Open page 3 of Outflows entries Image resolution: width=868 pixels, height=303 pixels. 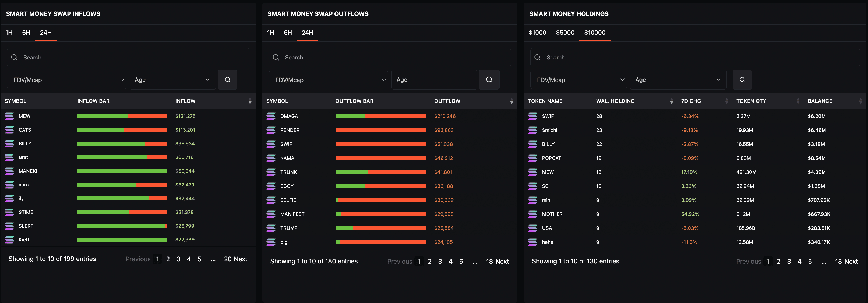440,262
